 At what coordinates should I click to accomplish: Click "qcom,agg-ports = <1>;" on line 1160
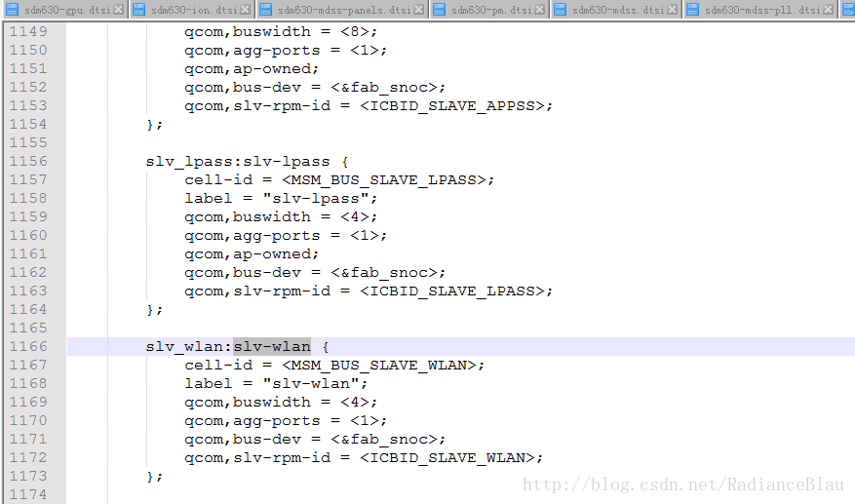pyautogui.click(x=286, y=236)
